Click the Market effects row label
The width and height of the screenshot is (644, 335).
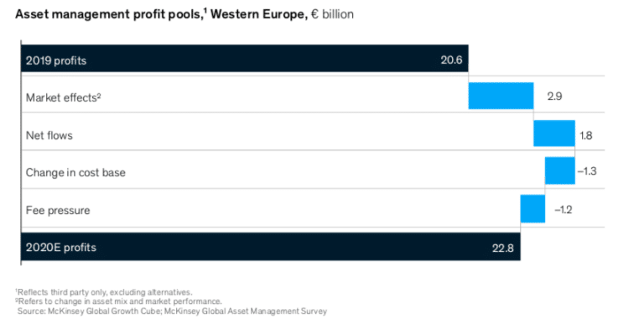(63, 97)
